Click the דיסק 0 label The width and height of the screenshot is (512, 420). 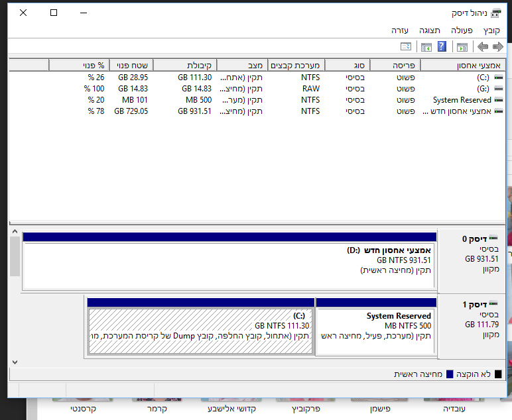pyautogui.click(x=474, y=239)
